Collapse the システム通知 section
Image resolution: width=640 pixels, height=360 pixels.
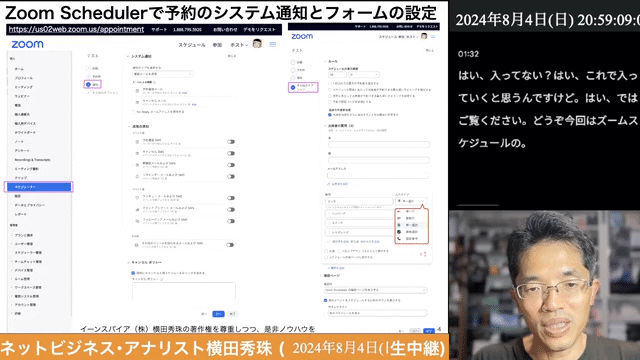[128, 56]
